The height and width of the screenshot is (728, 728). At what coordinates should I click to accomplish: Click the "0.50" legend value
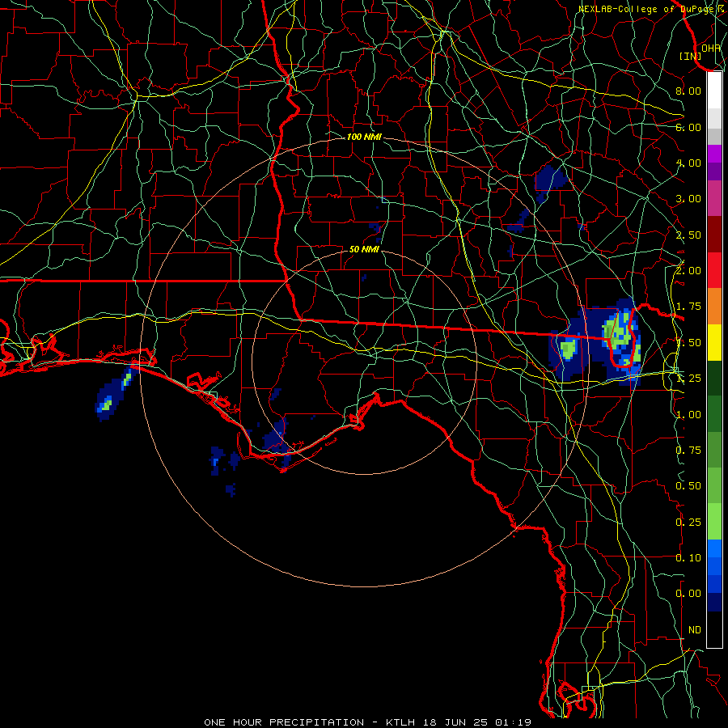click(688, 486)
